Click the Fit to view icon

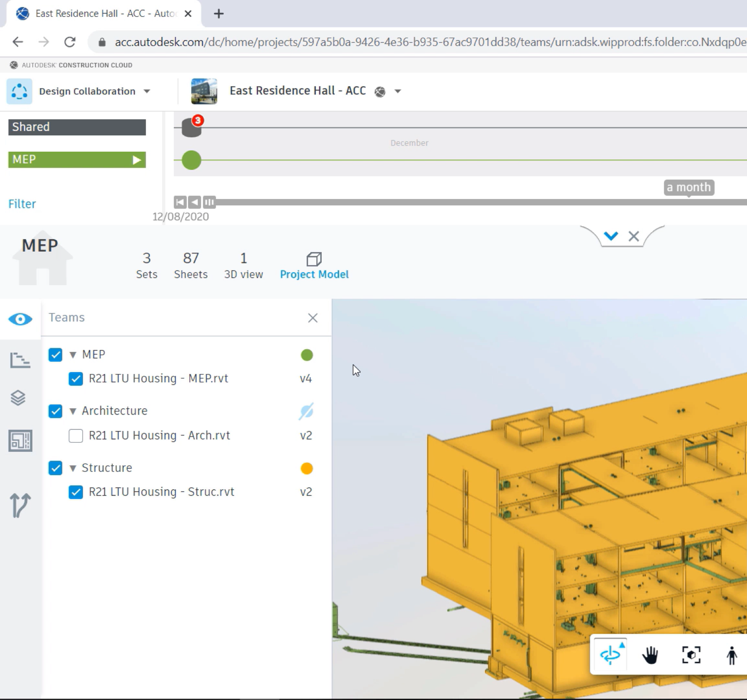pos(691,655)
